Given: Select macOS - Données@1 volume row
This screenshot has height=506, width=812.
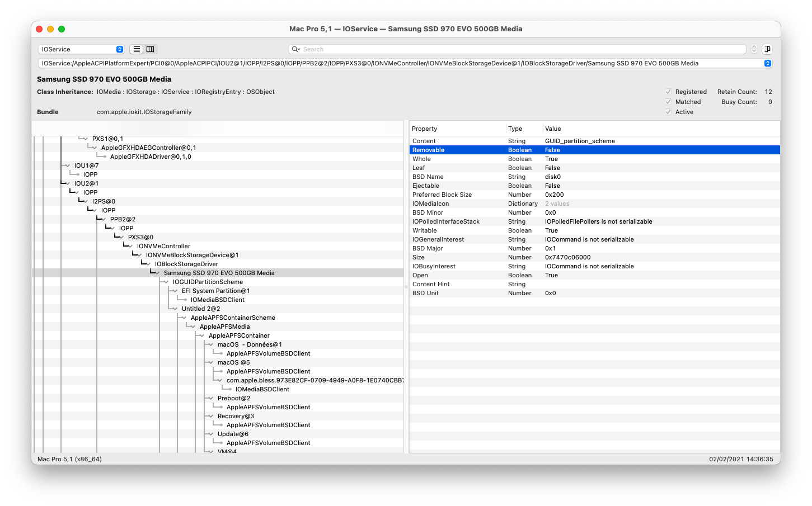Looking at the screenshot, I should tap(218, 344).
